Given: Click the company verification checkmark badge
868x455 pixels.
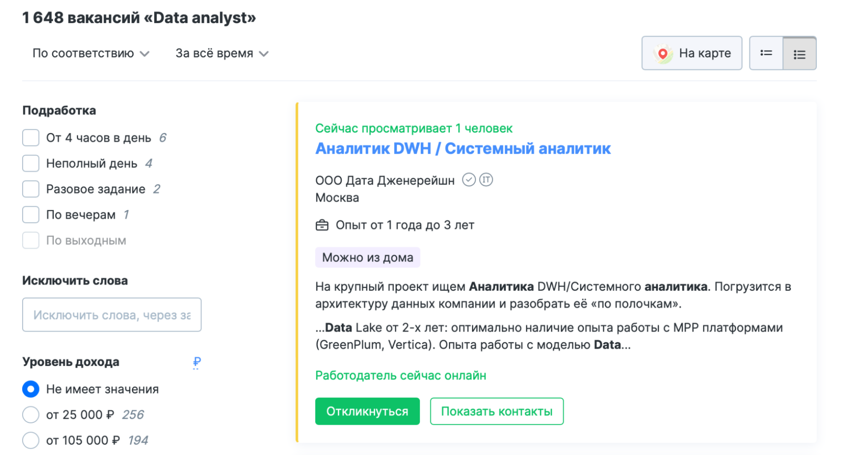Looking at the screenshot, I should coord(469,180).
